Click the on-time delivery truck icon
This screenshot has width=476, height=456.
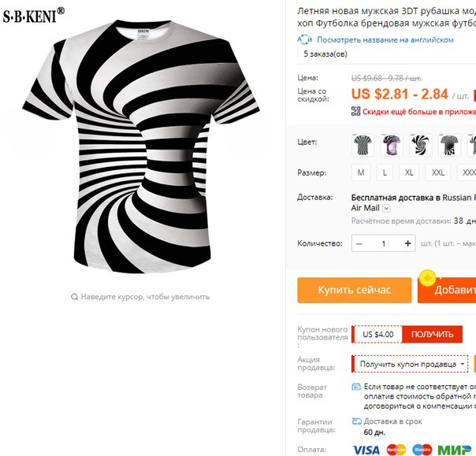356,421
